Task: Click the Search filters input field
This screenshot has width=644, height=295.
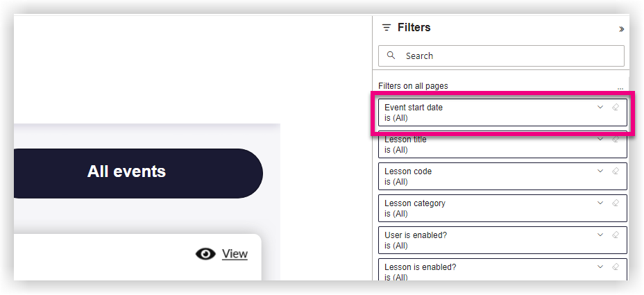Action: [501, 56]
